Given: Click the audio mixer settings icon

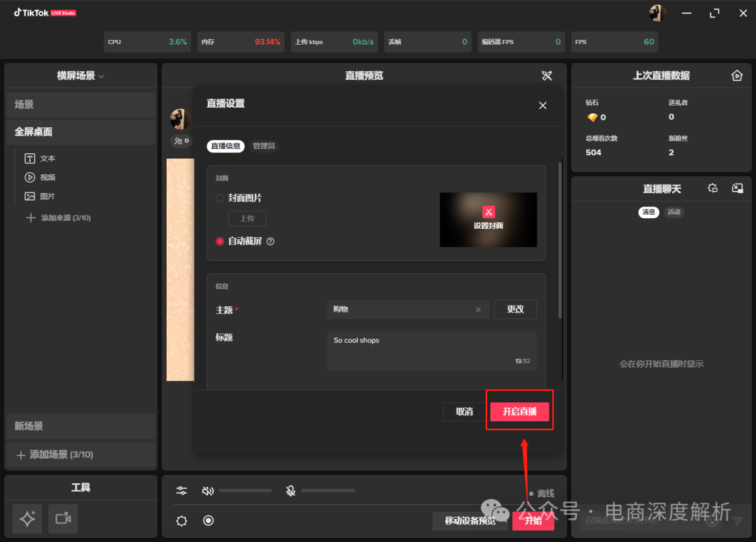Looking at the screenshot, I should pos(182,491).
